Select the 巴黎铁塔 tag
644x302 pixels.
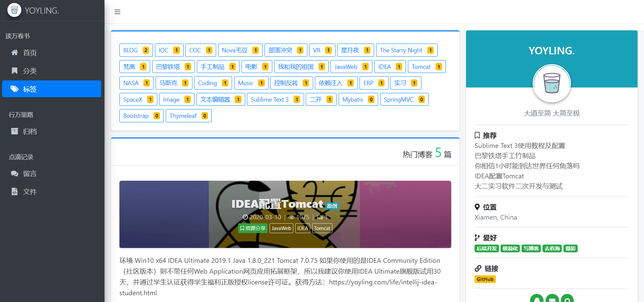pyautogui.click(x=174, y=67)
